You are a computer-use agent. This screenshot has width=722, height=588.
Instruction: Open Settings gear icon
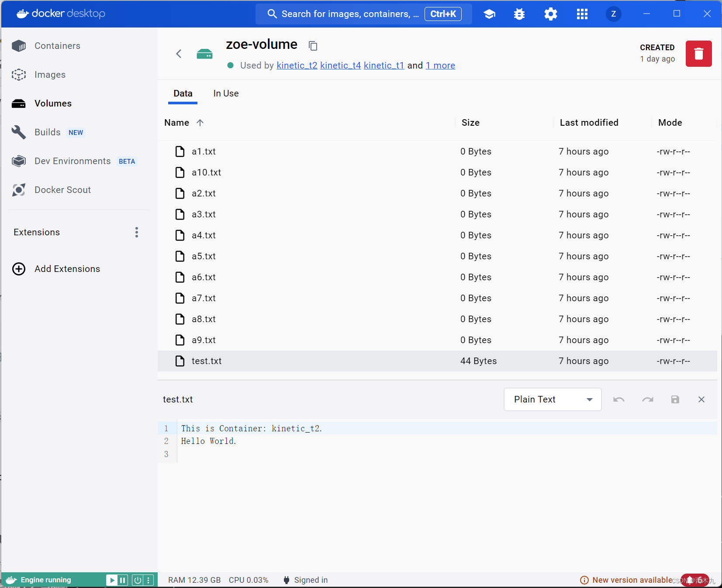[x=551, y=14]
